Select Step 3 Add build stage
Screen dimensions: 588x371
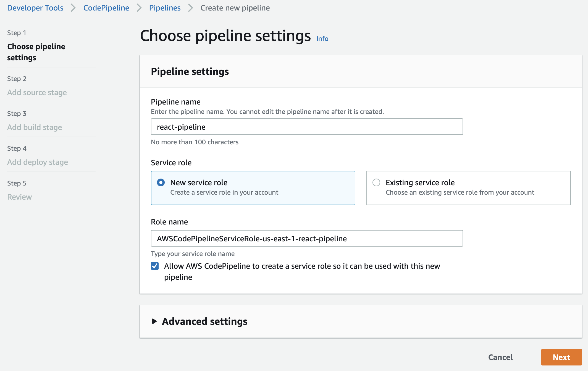coord(34,127)
